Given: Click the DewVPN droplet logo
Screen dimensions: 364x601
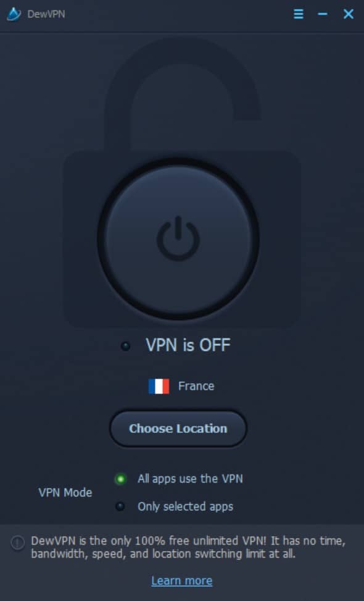Looking at the screenshot, I should pyautogui.click(x=14, y=14).
